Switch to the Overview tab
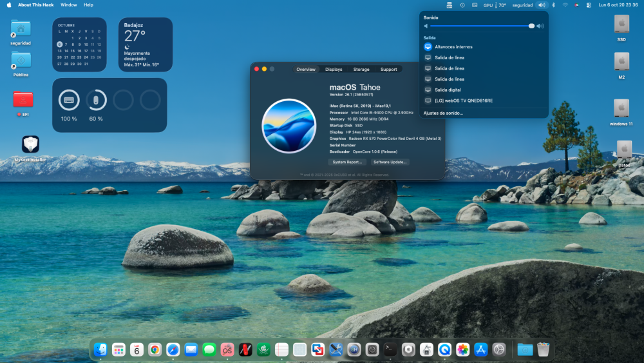This screenshot has width=644, height=363. (x=306, y=69)
